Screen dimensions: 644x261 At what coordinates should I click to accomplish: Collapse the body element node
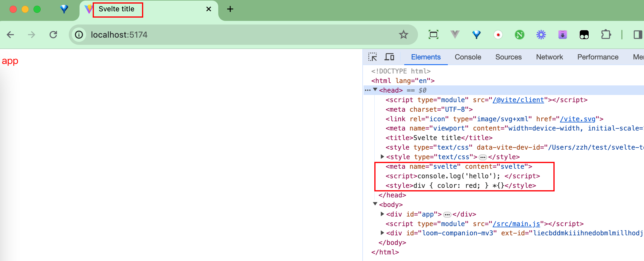(375, 204)
